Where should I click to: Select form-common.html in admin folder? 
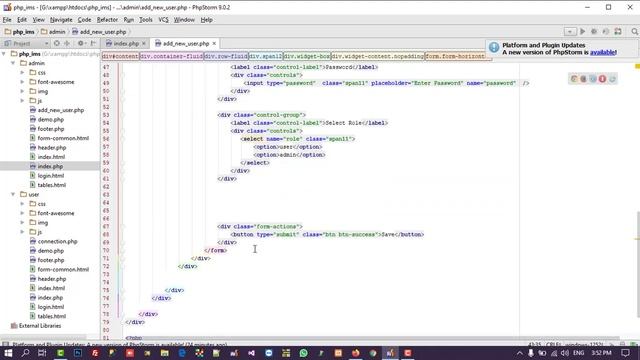(59, 138)
